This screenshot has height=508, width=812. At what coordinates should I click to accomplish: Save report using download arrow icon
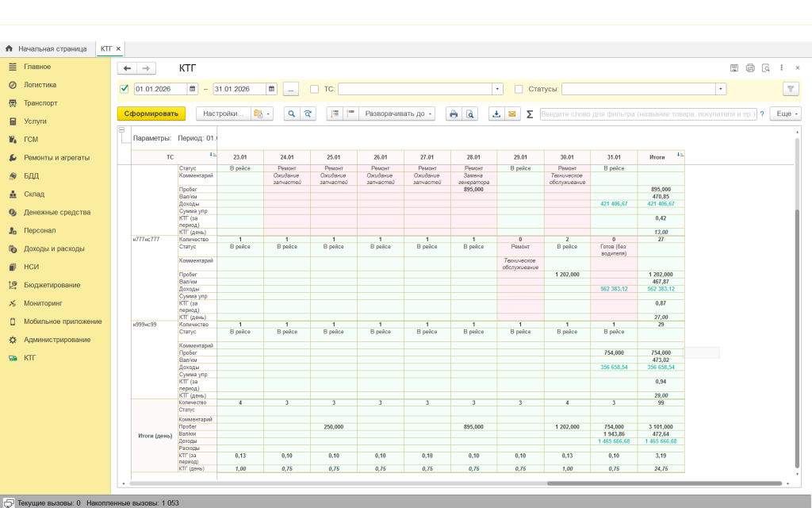click(496, 114)
